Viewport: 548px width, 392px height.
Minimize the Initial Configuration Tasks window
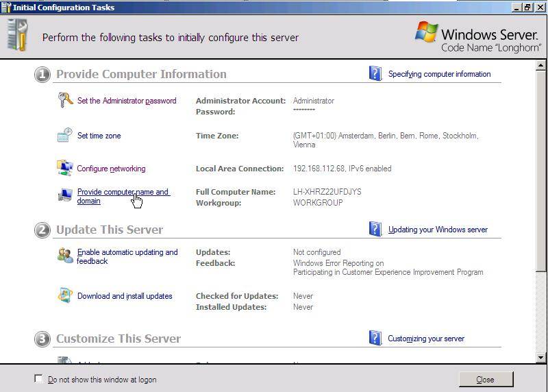[x=516, y=7]
